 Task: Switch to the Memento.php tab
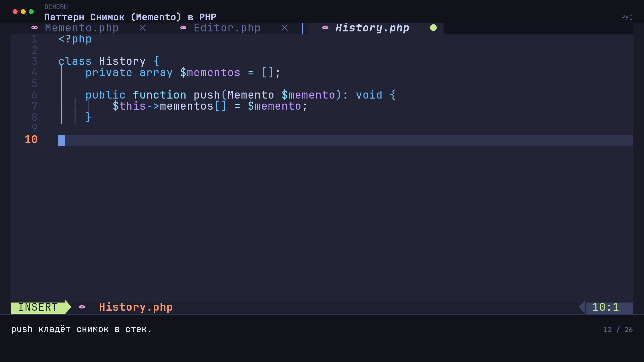point(82,28)
